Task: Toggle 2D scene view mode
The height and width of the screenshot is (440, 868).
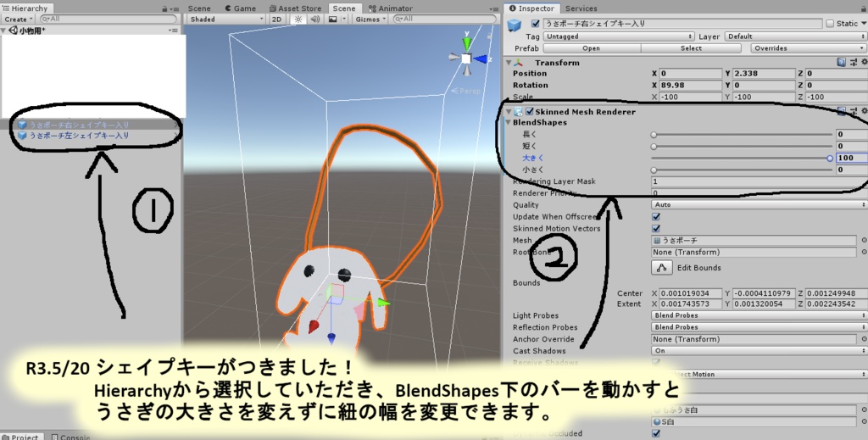Action: click(x=277, y=19)
